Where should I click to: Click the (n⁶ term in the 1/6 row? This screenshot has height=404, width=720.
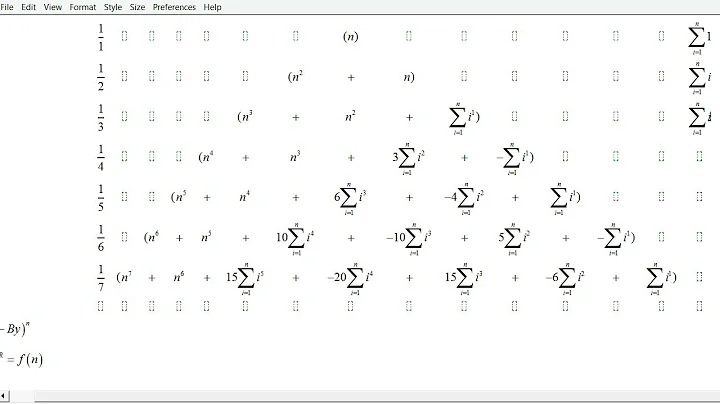point(151,237)
